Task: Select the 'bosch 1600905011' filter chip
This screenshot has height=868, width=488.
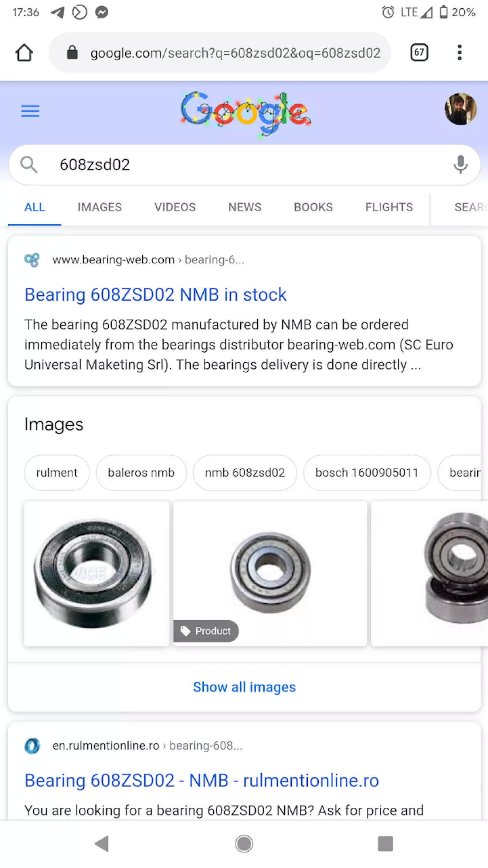Action: tap(367, 473)
